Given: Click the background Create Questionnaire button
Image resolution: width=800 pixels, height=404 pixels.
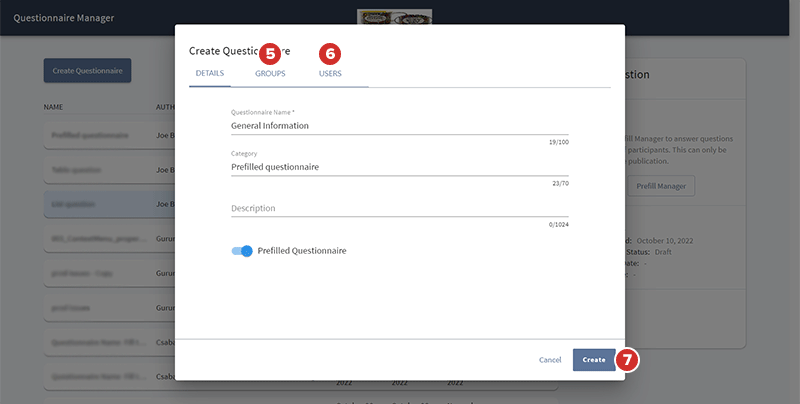Looking at the screenshot, I should click(87, 71).
